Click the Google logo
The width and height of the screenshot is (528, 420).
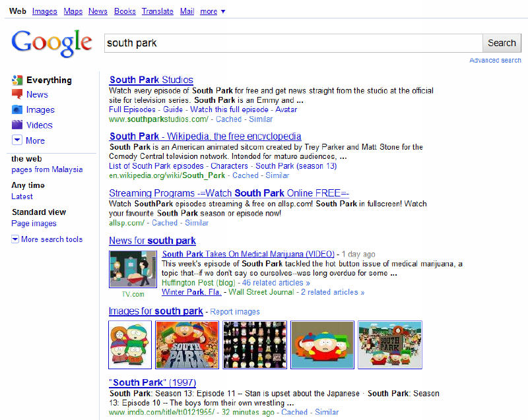click(x=51, y=44)
